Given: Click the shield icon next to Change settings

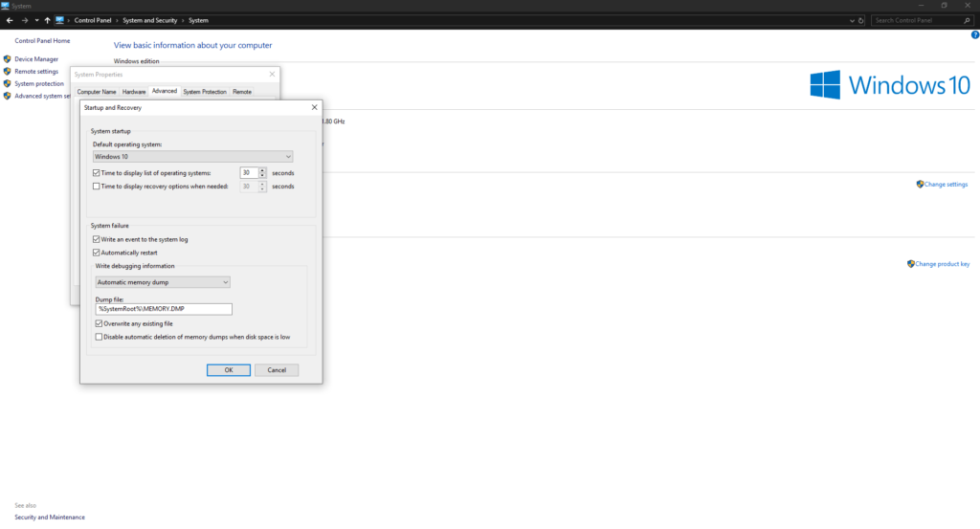Looking at the screenshot, I should point(920,185).
